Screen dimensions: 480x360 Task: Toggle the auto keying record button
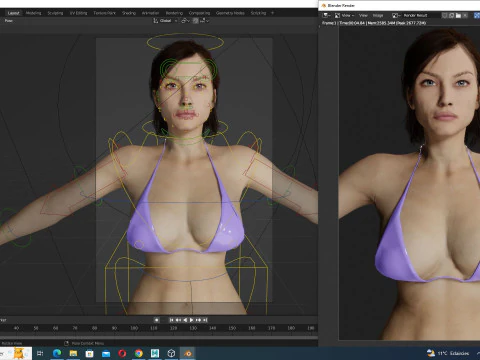[156, 320]
